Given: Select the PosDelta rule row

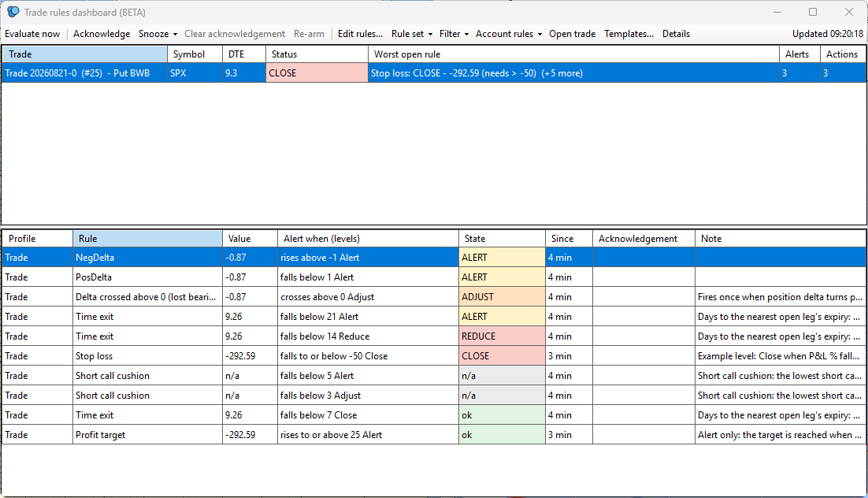Looking at the screenshot, I should pos(433,277).
